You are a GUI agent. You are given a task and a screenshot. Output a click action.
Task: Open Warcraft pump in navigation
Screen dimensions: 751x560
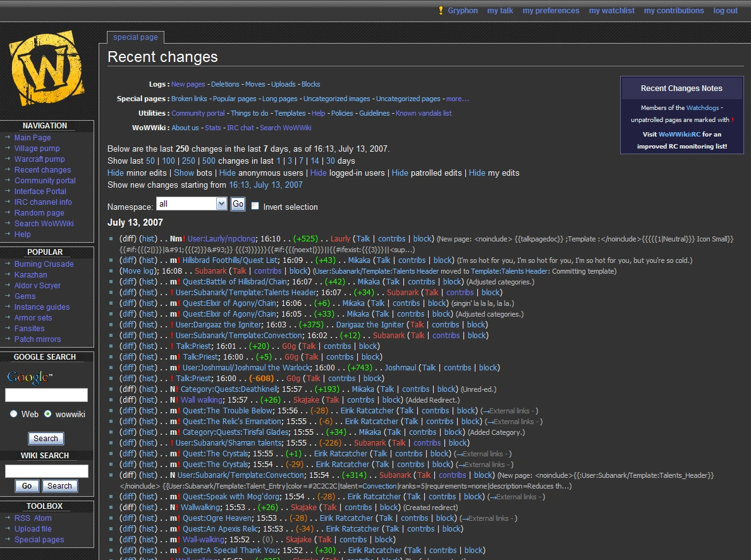(x=39, y=159)
